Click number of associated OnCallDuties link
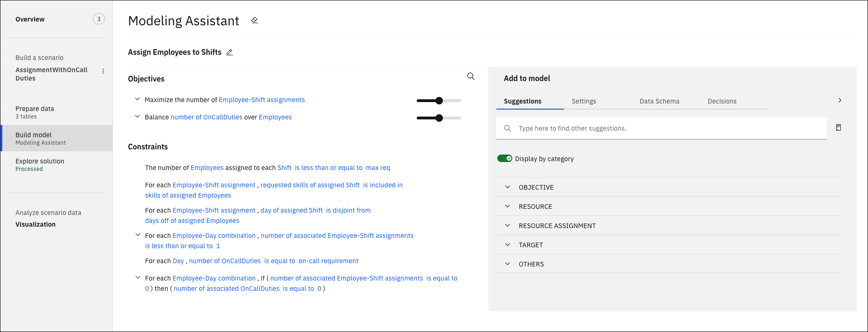 pyautogui.click(x=227, y=288)
